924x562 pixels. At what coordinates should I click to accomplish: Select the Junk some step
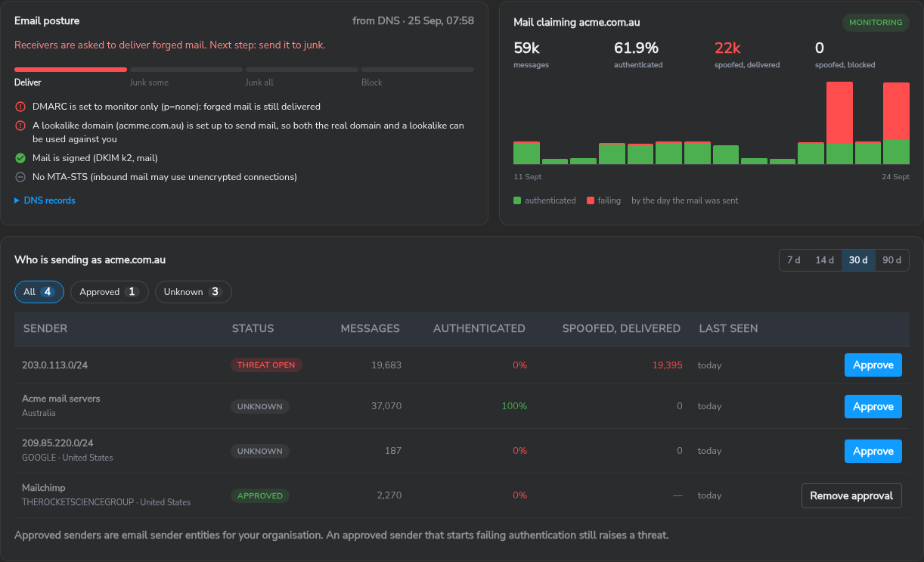tap(186, 70)
